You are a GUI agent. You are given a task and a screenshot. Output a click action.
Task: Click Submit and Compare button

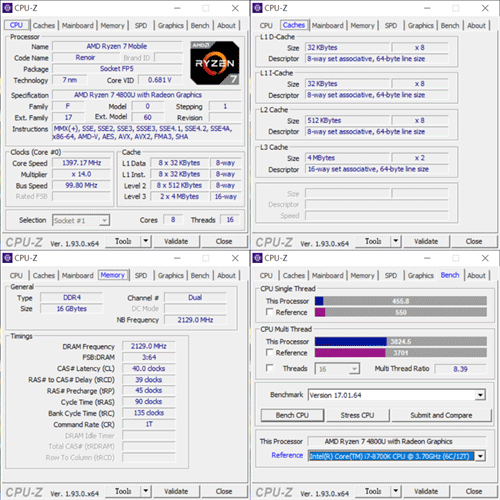pos(441,415)
